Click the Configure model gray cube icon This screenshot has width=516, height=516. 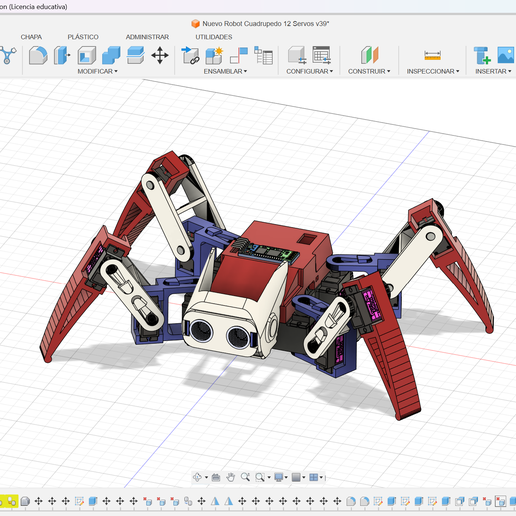pyautogui.click(x=297, y=55)
